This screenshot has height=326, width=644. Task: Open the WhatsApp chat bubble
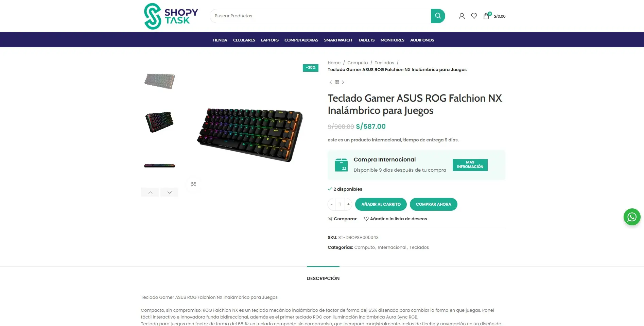(632, 217)
